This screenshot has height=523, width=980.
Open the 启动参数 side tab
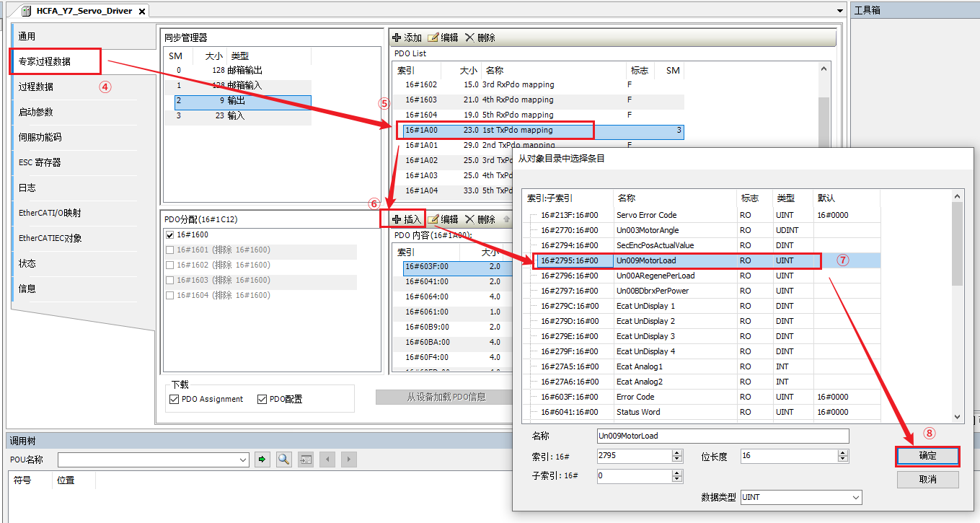36,112
